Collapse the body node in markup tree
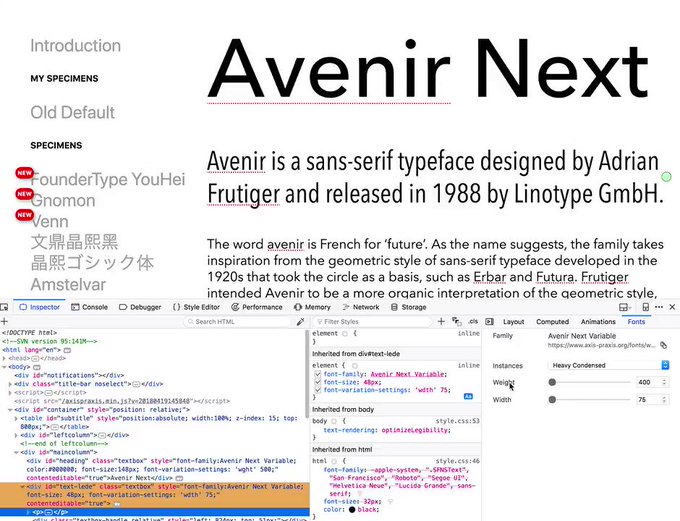 4,367
